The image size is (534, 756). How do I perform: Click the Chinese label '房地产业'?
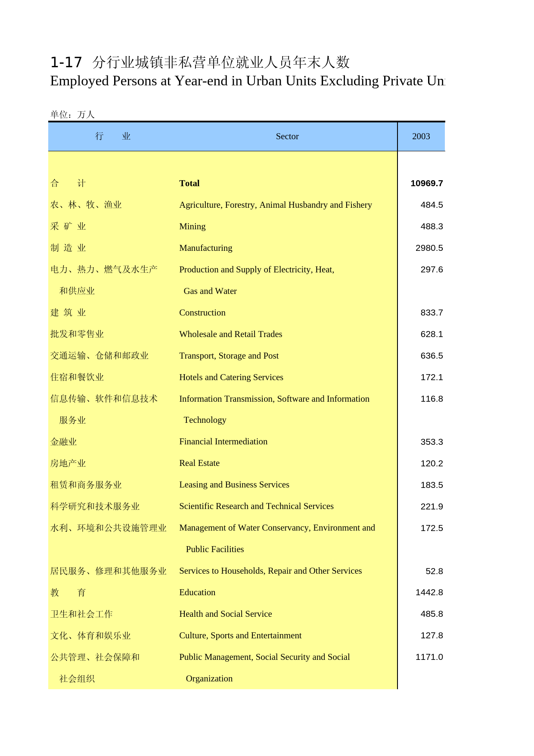click(x=68, y=463)
